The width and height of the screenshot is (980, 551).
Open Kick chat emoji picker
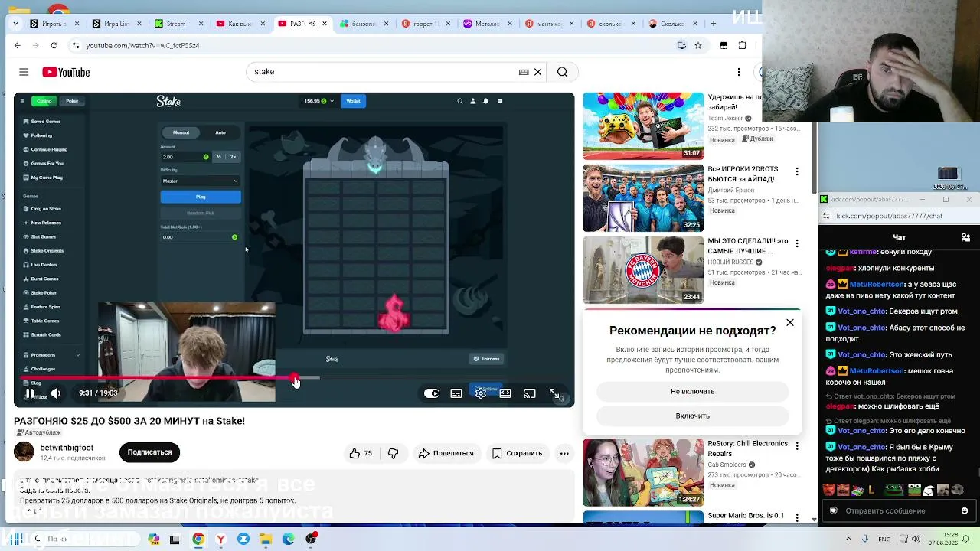click(965, 510)
